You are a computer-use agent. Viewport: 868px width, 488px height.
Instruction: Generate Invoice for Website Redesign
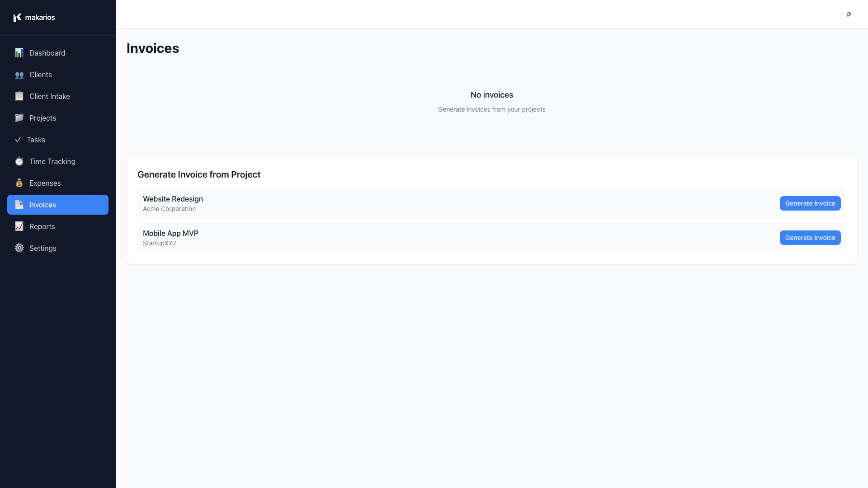810,203
